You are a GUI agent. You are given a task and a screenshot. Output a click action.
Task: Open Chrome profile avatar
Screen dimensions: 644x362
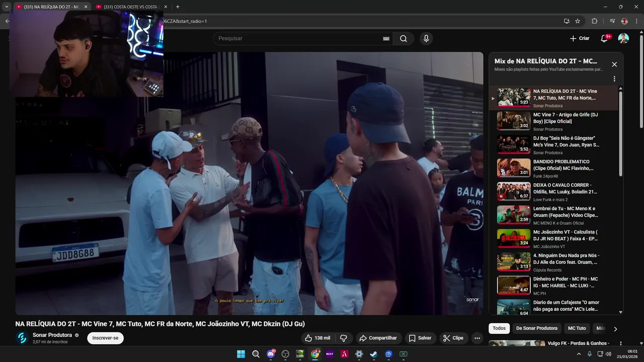pos(624,21)
